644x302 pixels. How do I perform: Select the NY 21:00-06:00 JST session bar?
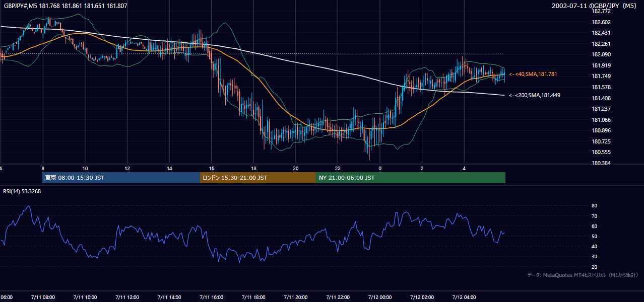click(x=411, y=178)
